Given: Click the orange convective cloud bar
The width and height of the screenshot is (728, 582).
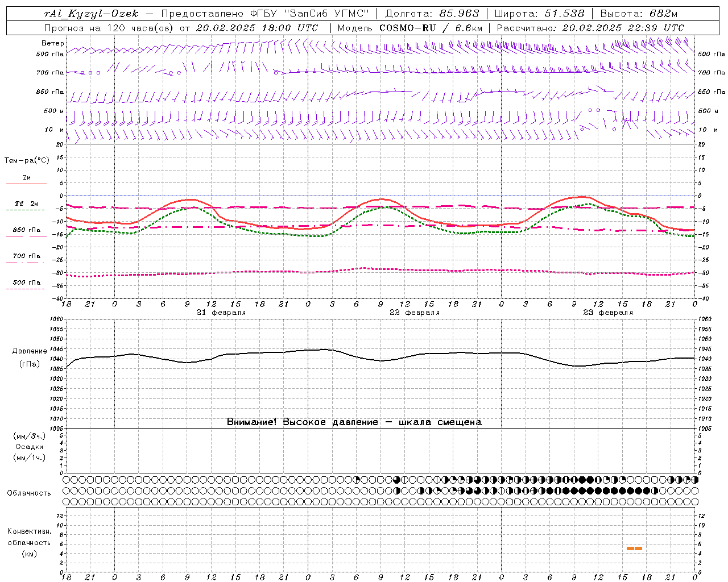Looking at the screenshot, I should (x=634, y=548).
